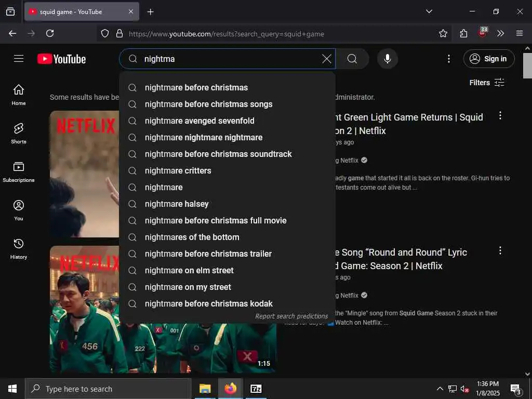The image size is (532, 399).
Task: Select the squid game - YouTube tab
Action: (82, 12)
